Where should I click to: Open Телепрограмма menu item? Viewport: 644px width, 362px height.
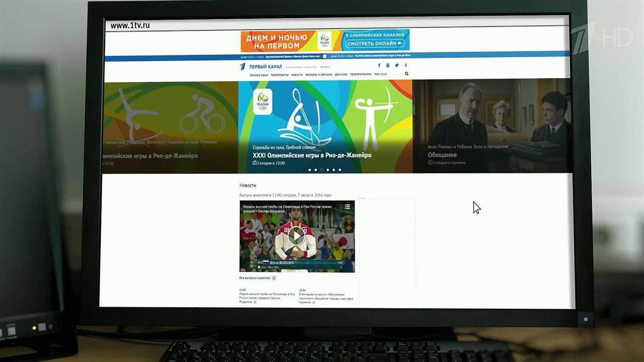click(x=361, y=74)
